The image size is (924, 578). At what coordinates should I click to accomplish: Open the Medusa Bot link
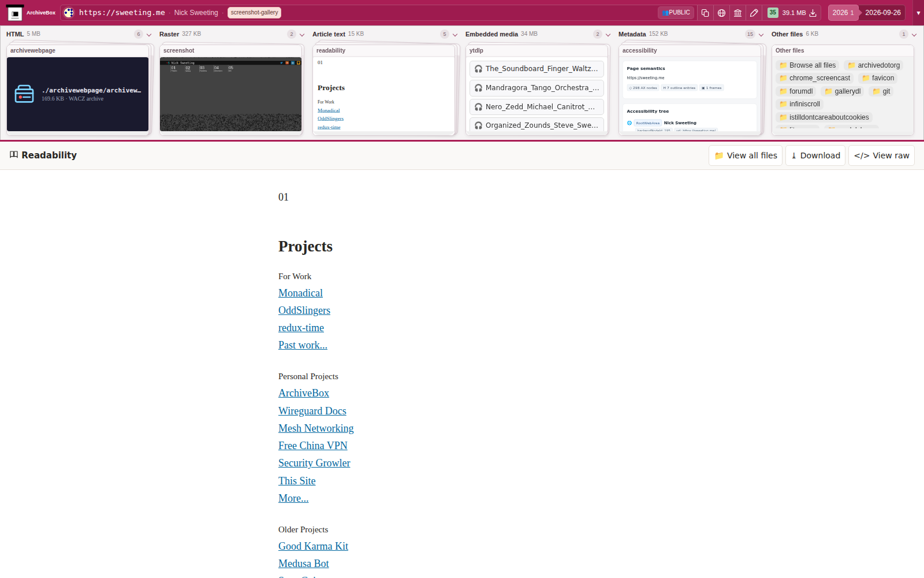coord(303,564)
